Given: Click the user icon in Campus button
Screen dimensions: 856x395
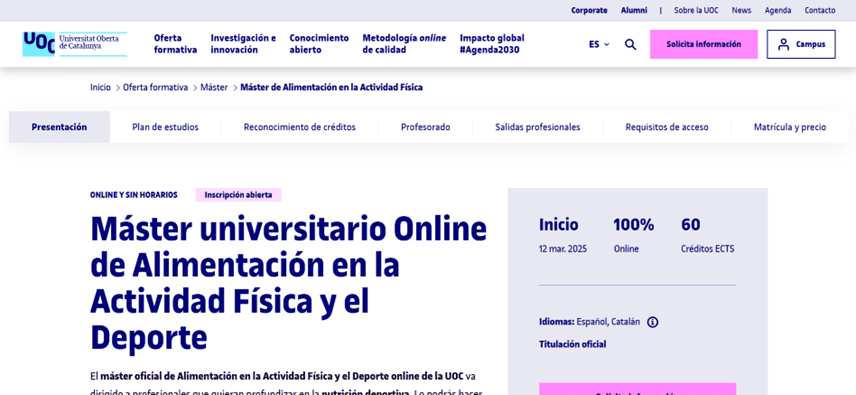Looking at the screenshot, I should pos(784,45).
